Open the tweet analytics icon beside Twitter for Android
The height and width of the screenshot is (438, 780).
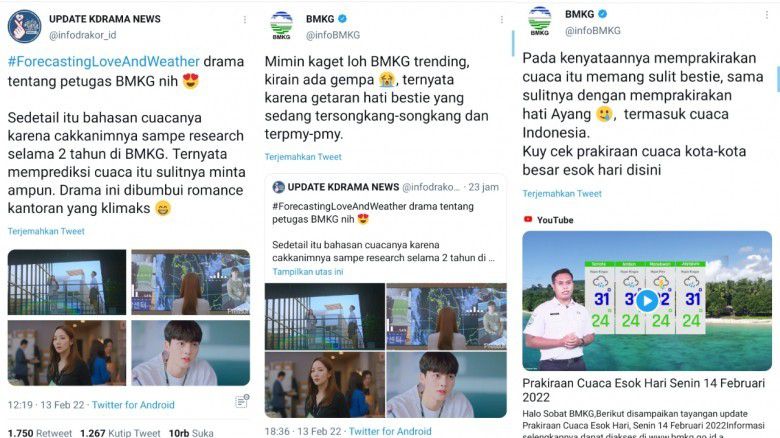[x=242, y=401]
